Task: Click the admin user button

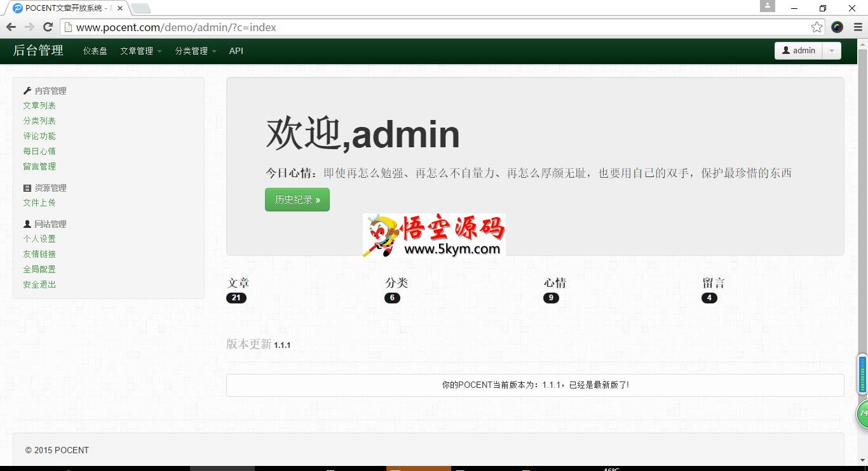Action: click(x=799, y=51)
